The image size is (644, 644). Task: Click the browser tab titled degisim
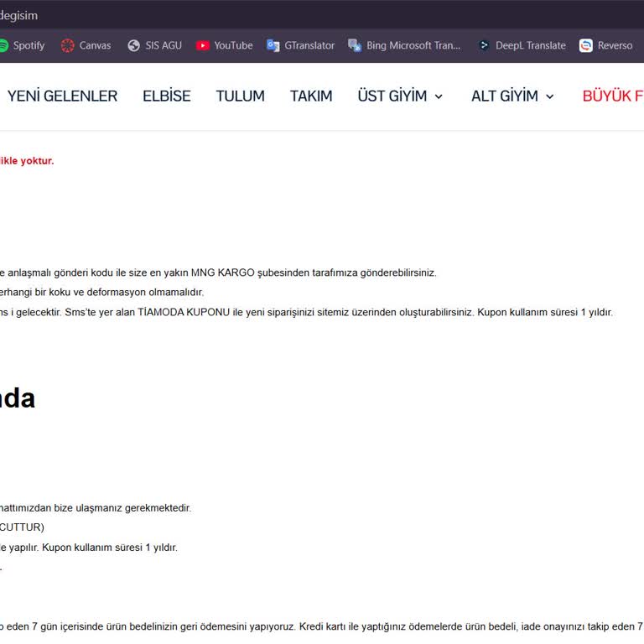(19, 16)
